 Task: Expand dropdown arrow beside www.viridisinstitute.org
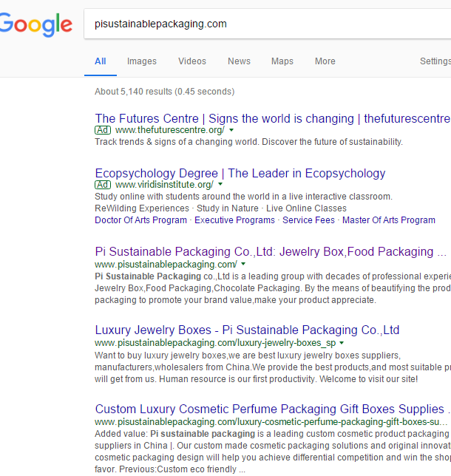(x=220, y=184)
